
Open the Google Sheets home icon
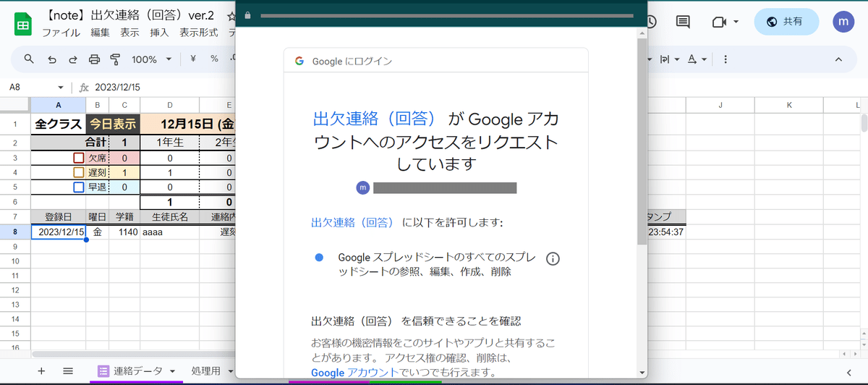point(22,24)
